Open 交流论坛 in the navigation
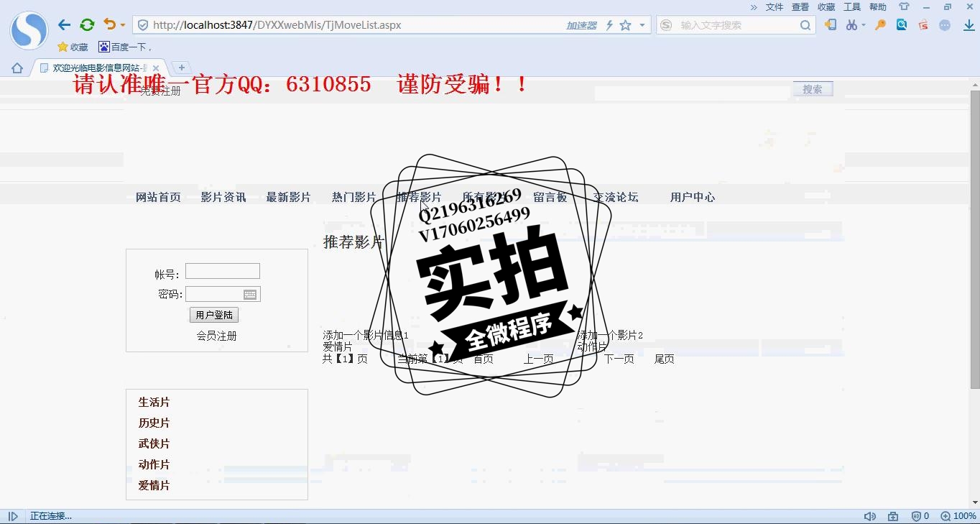Image resolution: width=980 pixels, height=524 pixels. tap(616, 197)
